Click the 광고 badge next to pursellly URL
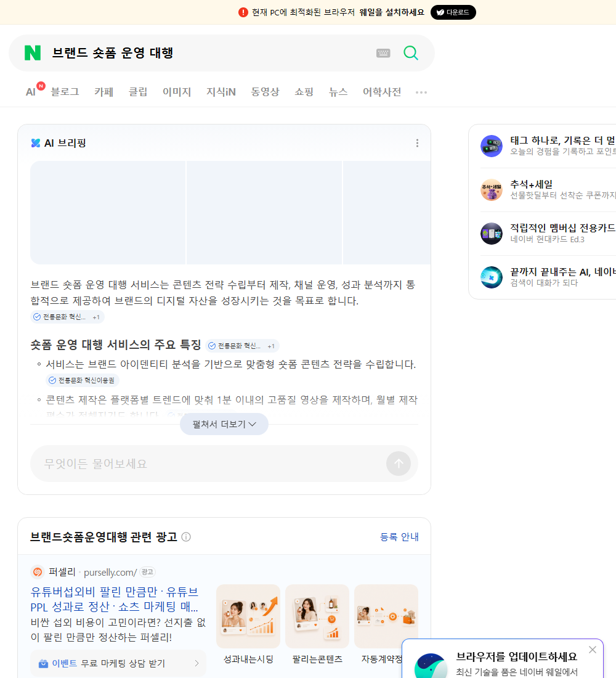The height and width of the screenshot is (678, 616). (147, 572)
